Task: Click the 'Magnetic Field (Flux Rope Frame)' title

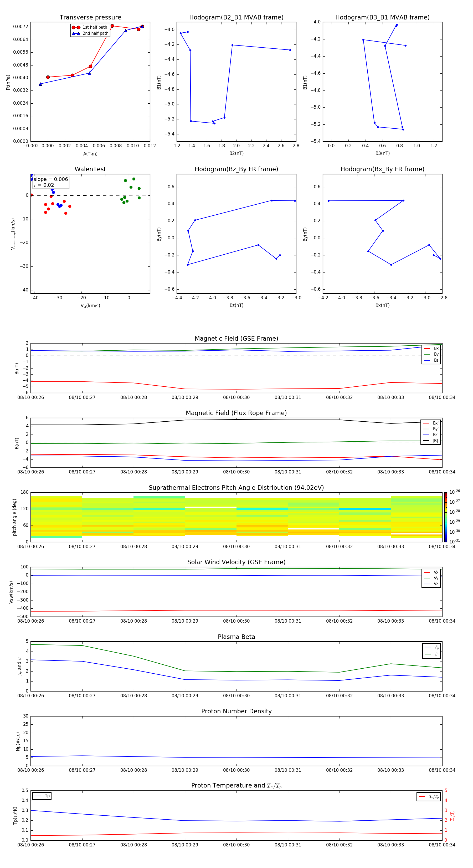Action: pos(236,413)
